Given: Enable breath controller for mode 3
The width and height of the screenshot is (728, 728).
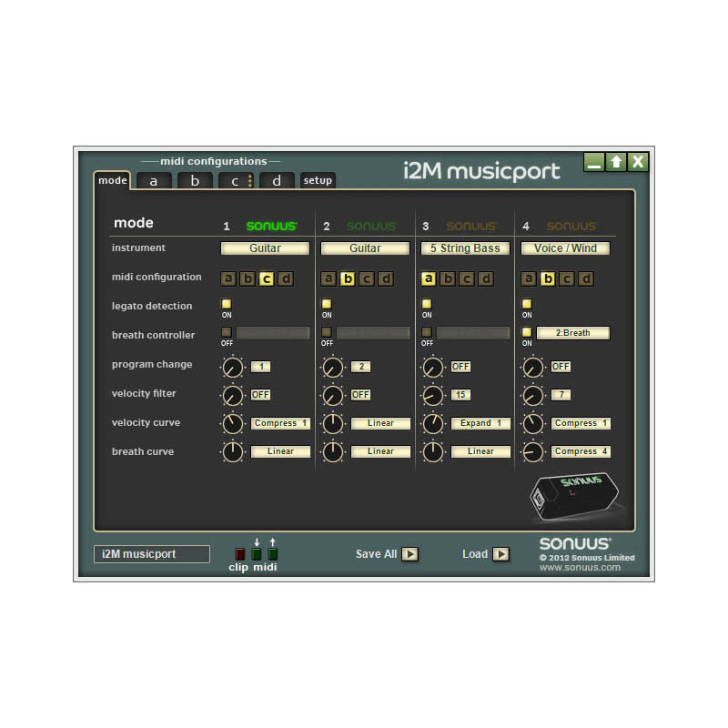Looking at the screenshot, I should (x=427, y=332).
